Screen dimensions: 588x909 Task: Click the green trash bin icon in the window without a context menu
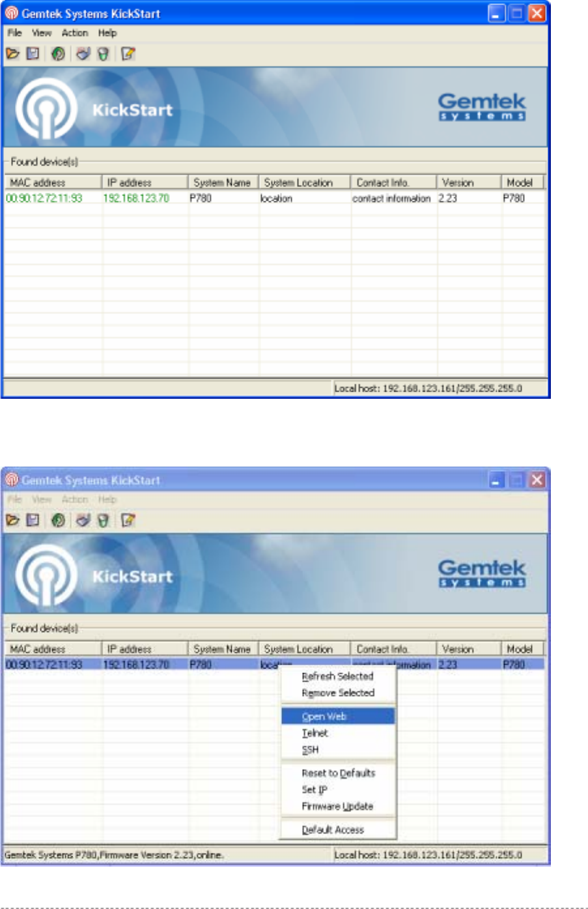point(102,54)
